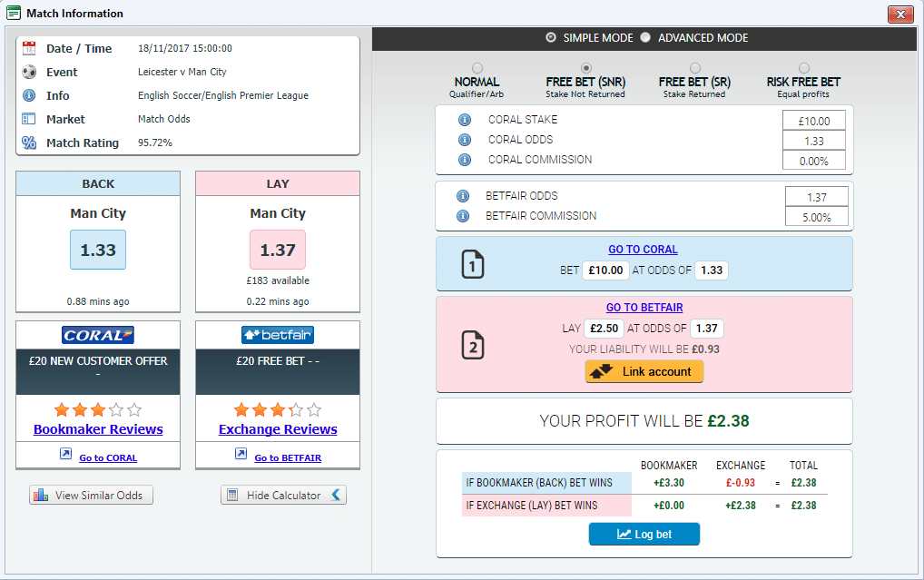Switch to ADVANCED MODE
This screenshot has height=580, width=924.
click(646, 38)
